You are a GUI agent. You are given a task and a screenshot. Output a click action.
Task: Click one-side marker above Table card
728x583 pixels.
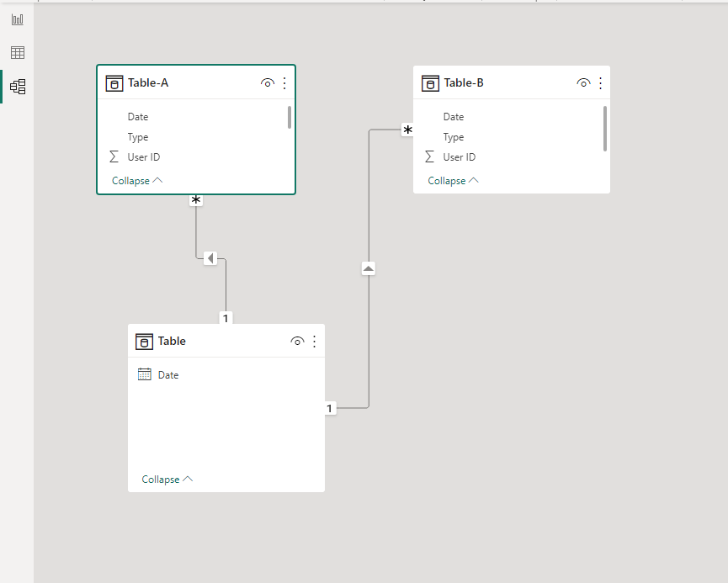[x=226, y=318]
